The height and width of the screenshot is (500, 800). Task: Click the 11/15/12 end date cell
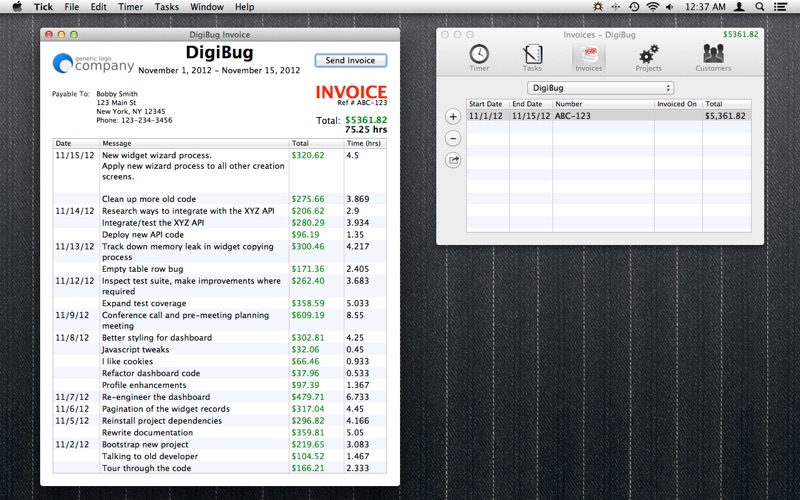531,116
